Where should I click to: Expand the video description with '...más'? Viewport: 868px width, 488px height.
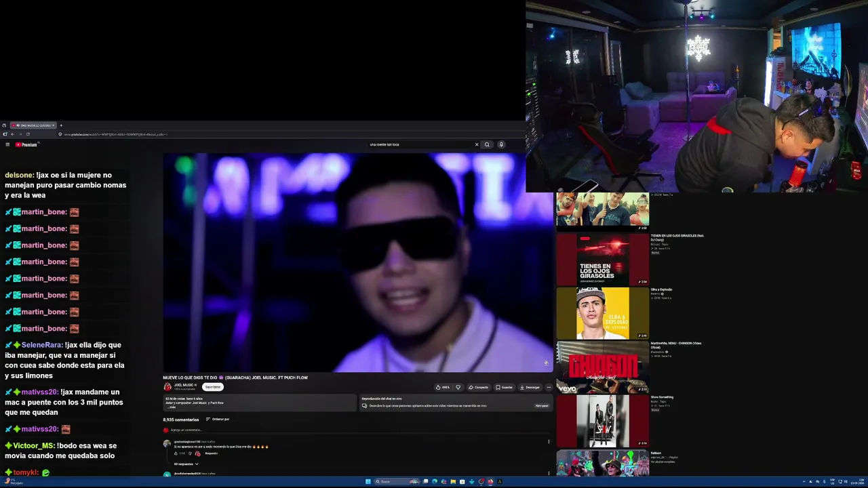[x=172, y=407]
